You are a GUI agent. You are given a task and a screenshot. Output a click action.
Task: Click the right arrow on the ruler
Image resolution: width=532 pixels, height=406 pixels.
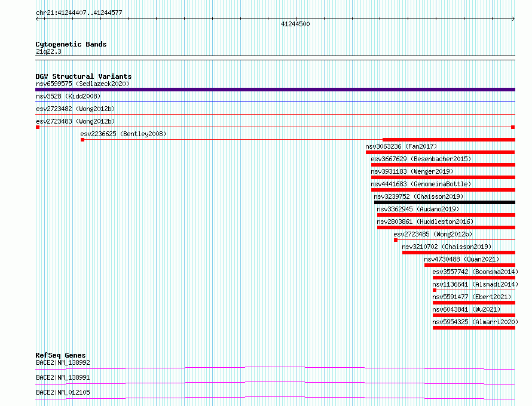(513, 19)
